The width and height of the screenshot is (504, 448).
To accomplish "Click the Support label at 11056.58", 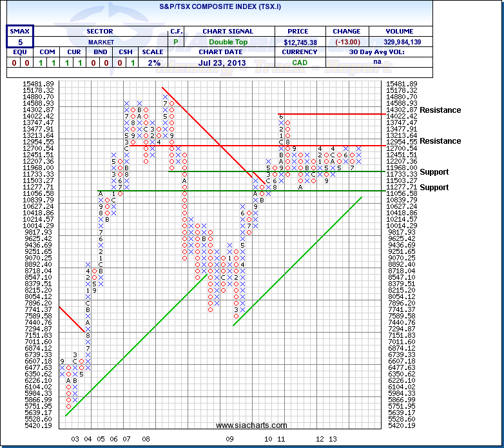I will (x=433, y=188).
